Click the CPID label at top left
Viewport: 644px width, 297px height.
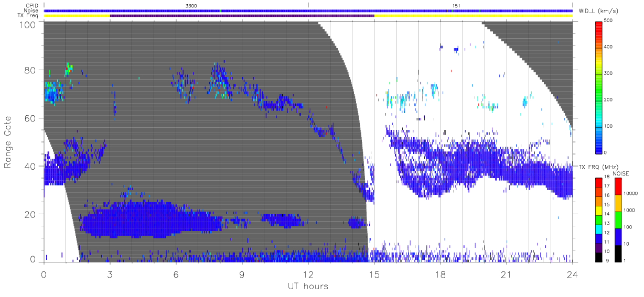coord(31,6)
